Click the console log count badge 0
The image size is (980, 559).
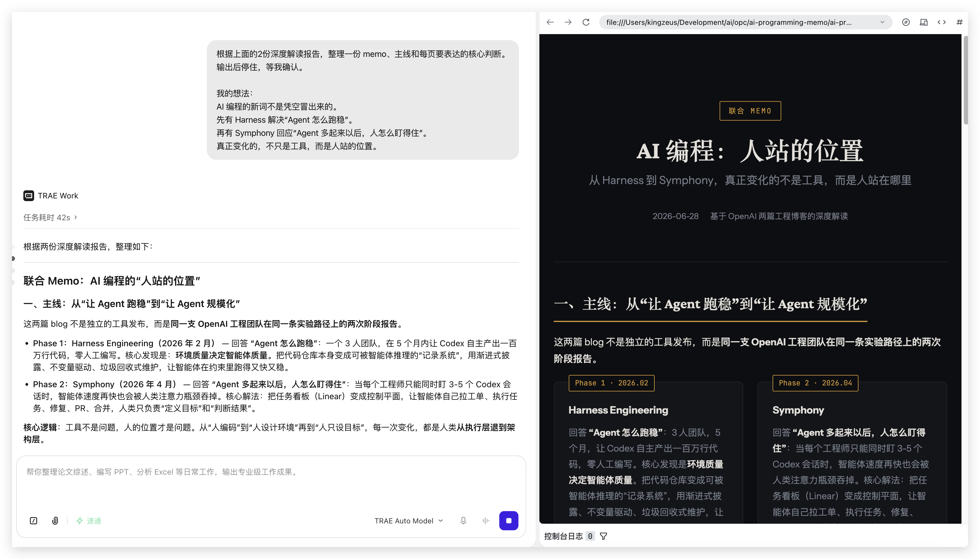(x=590, y=536)
